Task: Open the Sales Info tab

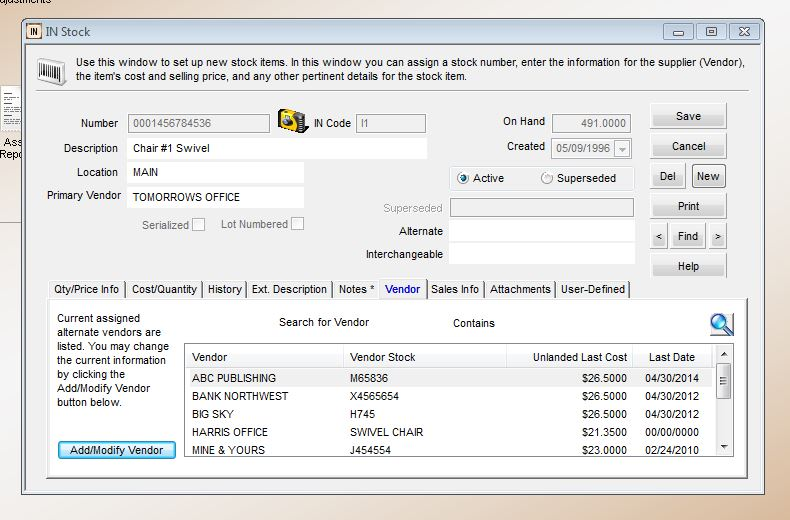Action: click(455, 289)
